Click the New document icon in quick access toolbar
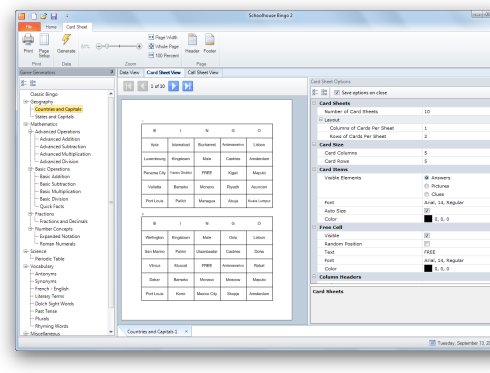This screenshot has height=373, width=490. click(34, 16)
